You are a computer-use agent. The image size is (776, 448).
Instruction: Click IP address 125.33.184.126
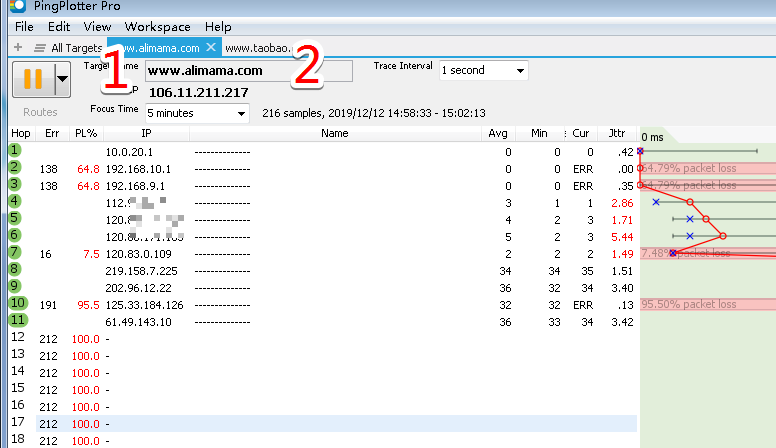coord(144,305)
